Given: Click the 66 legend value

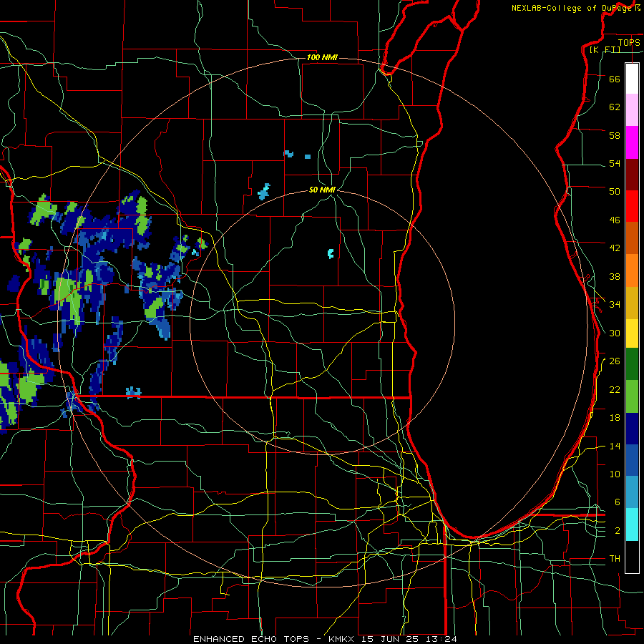Looking at the screenshot, I should pyautogui.click(x=615, y=79).
